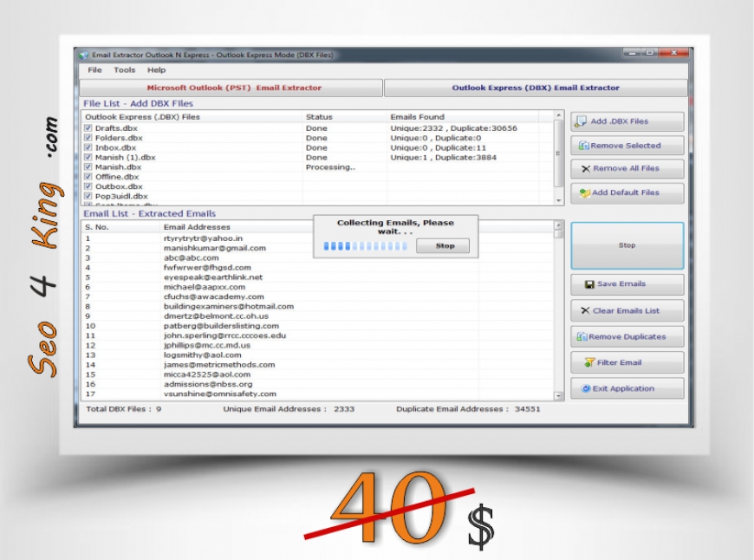Switch to Microsoft Outlook (PST) Email Extractor tab
Screen dimensions: 754x560
click(231, 88)
